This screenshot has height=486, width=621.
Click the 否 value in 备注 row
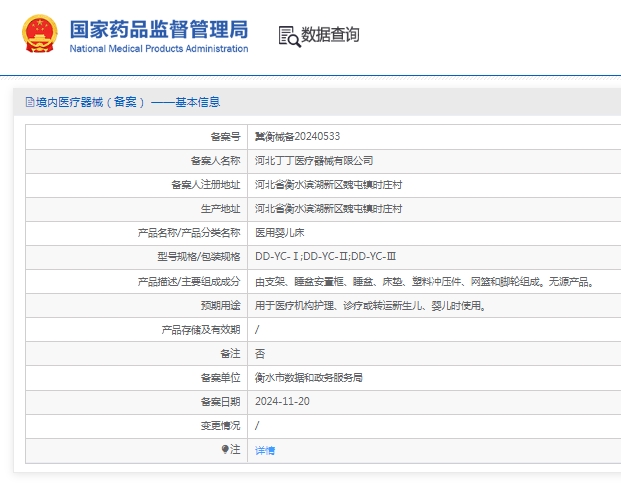coord(260,354)
